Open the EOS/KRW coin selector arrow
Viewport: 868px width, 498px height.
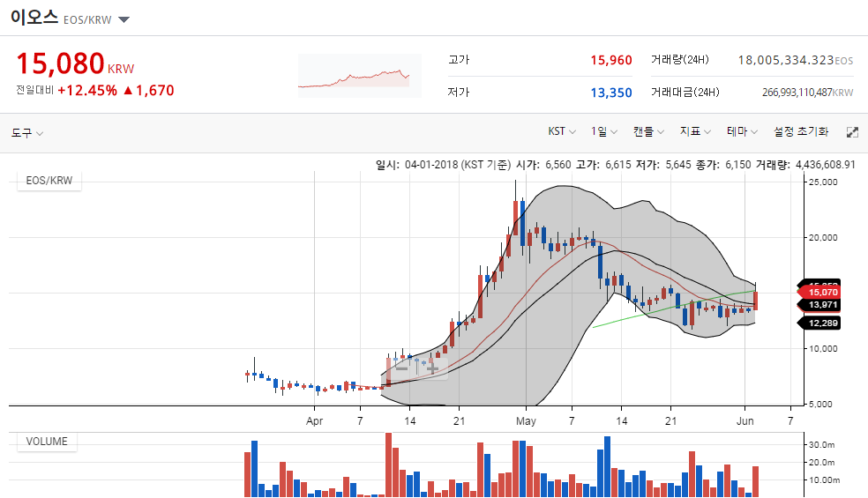tap(124, 20)
